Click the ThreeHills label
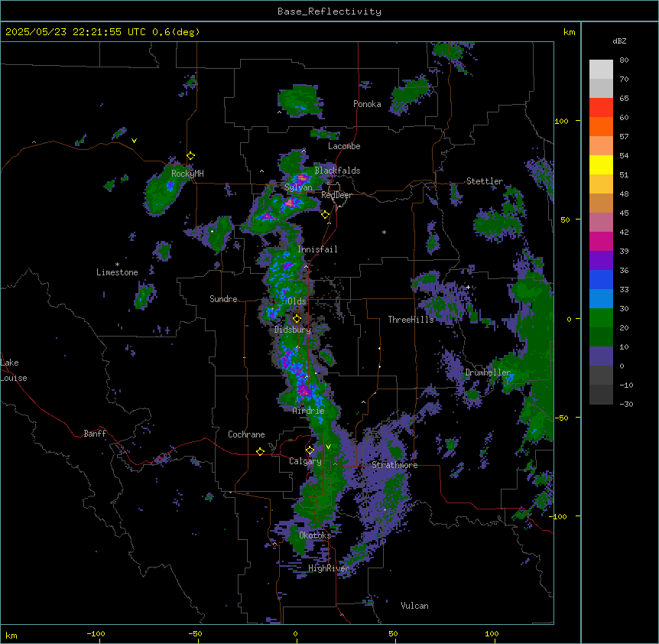659x644 pixels. 411,320
